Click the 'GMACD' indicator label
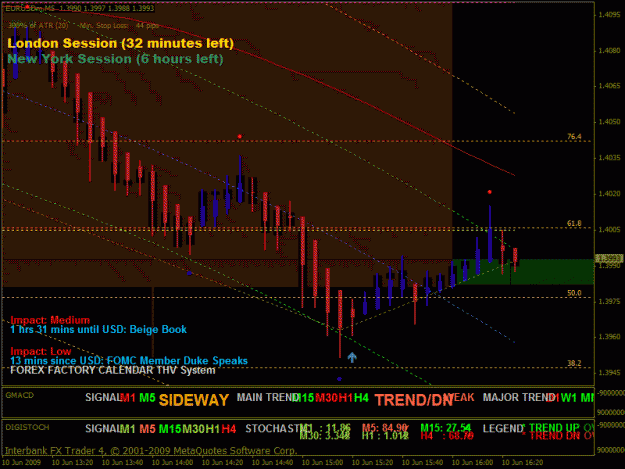This screenshot has height=469, width=625. click(x=20, y=395)
